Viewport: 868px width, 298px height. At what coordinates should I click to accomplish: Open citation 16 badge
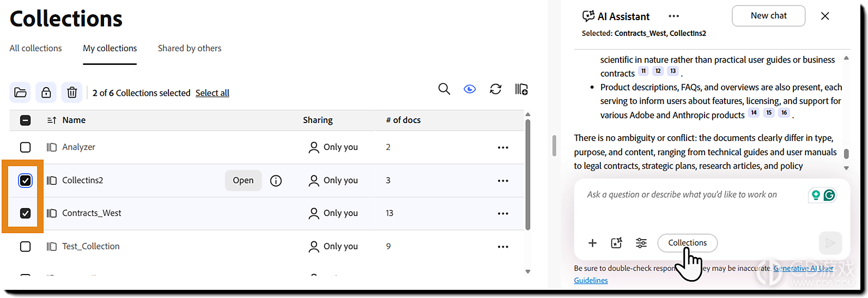click(784, 113)
